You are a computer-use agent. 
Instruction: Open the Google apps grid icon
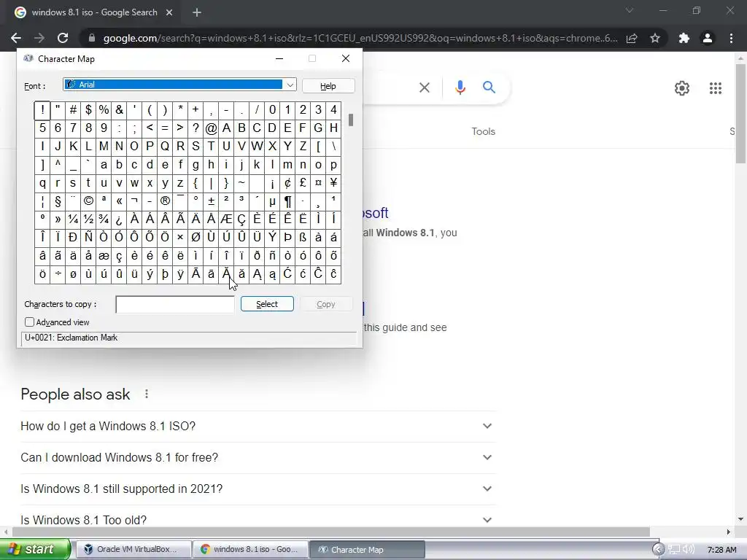point(715,88)
